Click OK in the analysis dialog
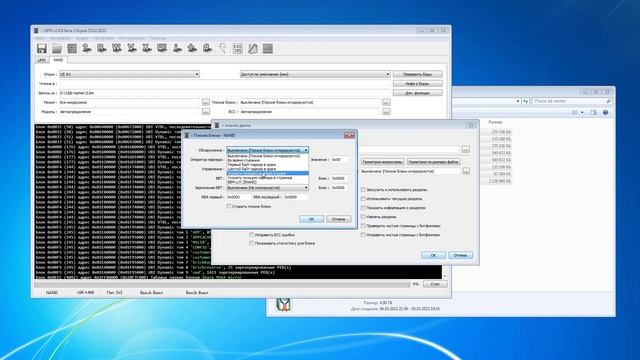Screen dimensions: 640x360 coord(433,255)
